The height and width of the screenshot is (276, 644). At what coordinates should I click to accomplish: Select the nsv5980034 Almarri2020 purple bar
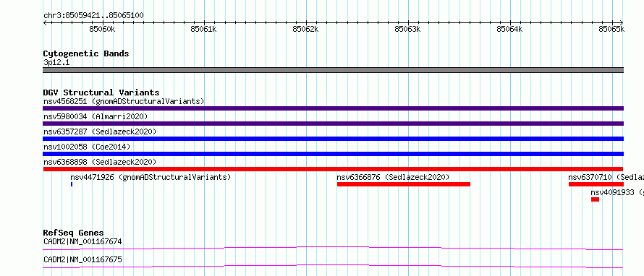pyautogui.click(x=333, y=124)
